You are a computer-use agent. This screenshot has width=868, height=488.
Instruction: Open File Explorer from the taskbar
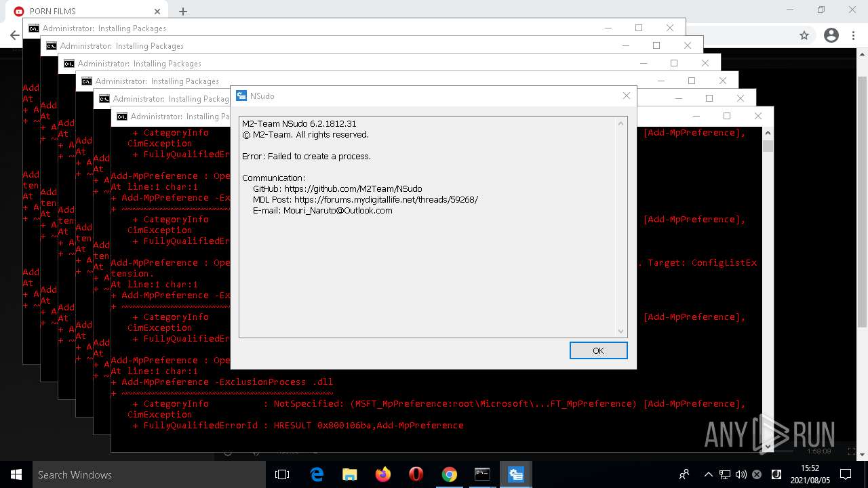click(349, 474)
